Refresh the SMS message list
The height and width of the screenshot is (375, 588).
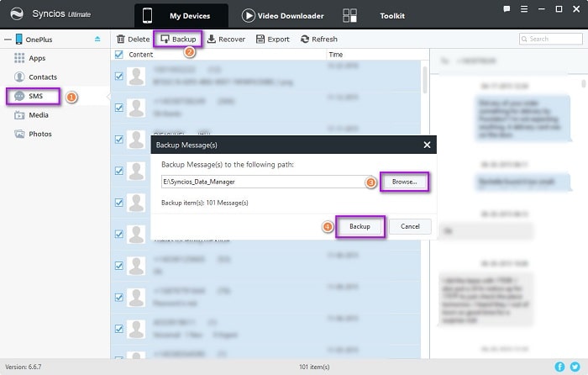(x=318, y=39)
